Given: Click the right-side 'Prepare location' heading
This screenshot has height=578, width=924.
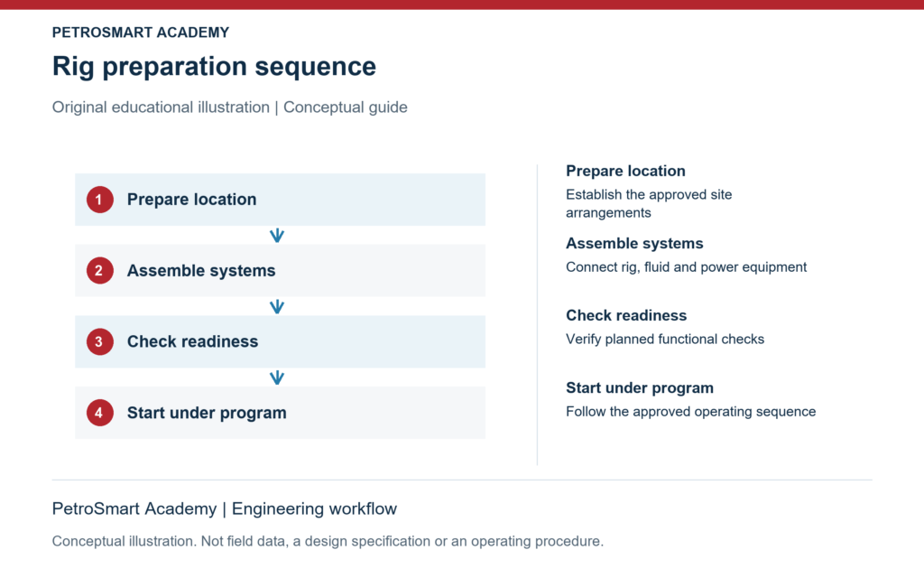Looking at the screenshot, I should click(x=625, y=171).
